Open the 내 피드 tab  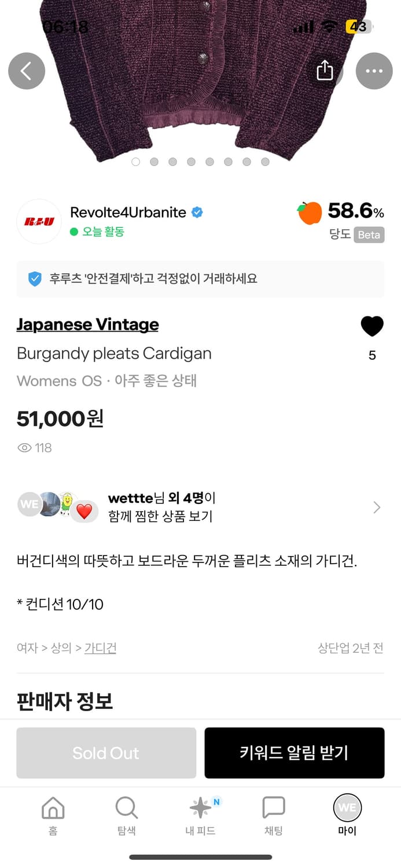point(200,815)
